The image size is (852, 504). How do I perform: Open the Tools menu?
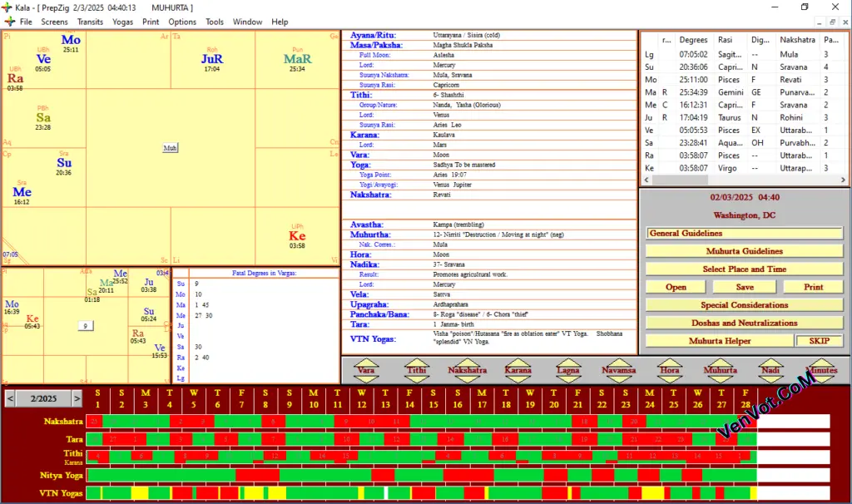[215, 22]
